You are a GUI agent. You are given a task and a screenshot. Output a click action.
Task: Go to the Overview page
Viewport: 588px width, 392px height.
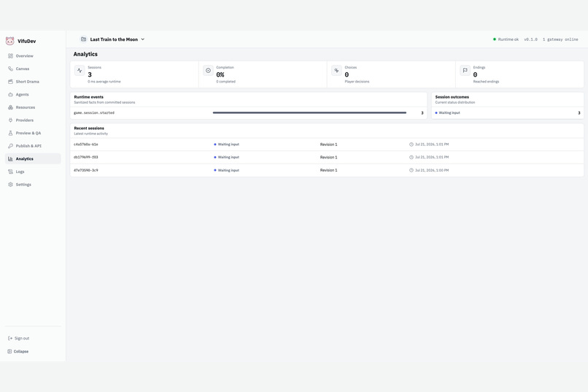24,56
